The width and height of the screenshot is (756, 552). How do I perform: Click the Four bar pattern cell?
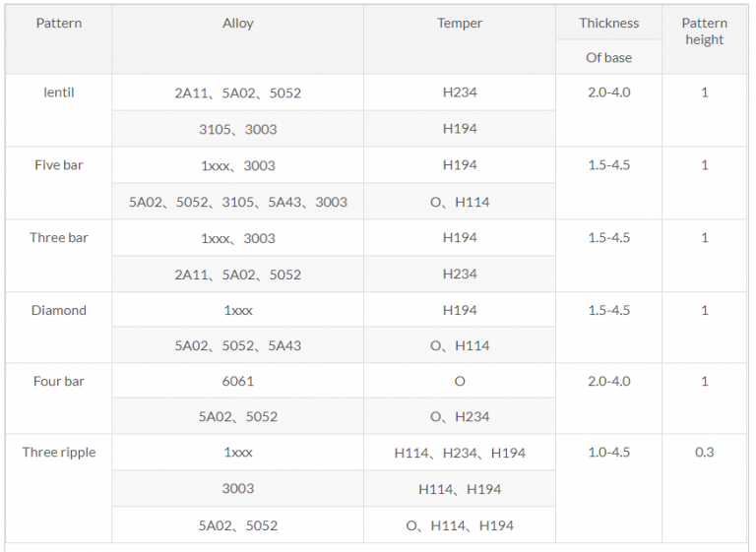pos(58,381)
